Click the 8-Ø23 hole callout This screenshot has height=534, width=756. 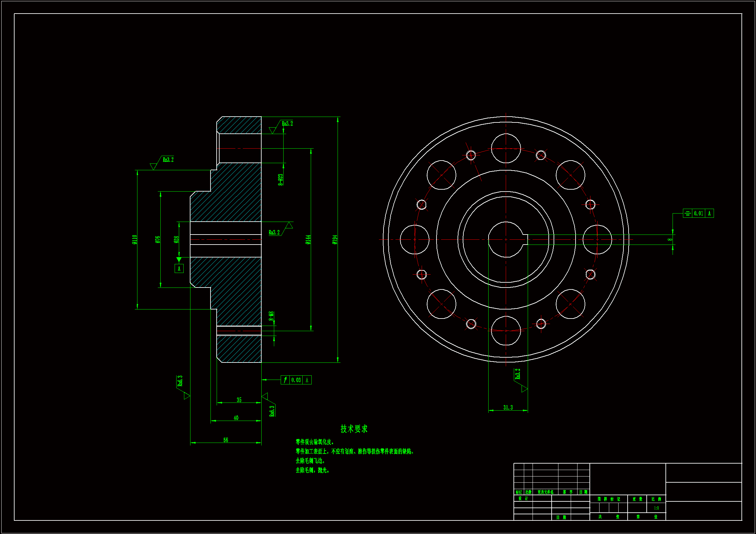[281, 180]
